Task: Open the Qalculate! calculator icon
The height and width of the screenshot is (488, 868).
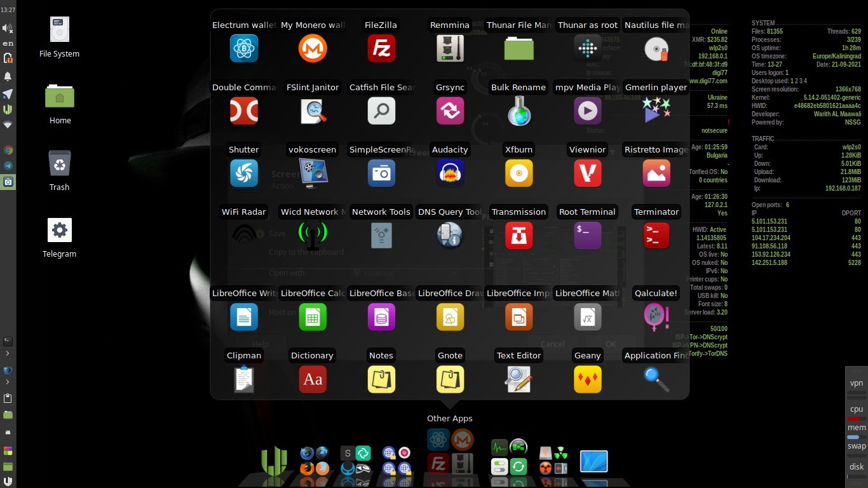Action: (x=656, y=316)
